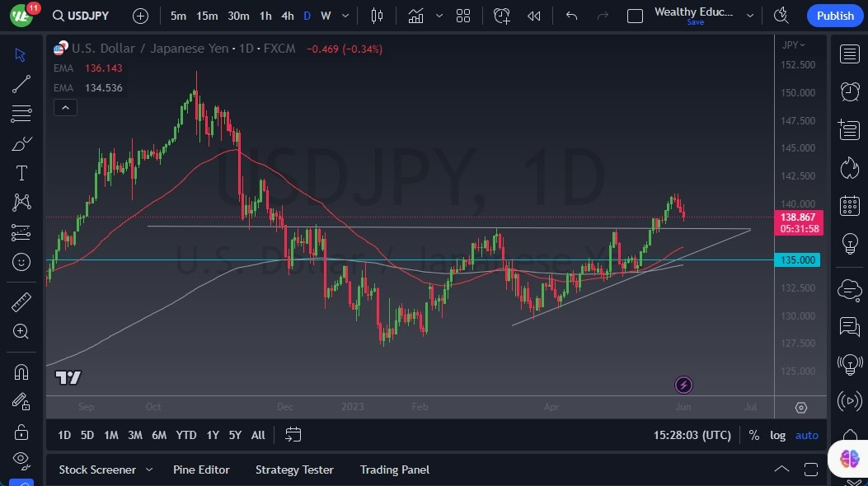Expand the timeframe dropdown next to W

(345, 16)
